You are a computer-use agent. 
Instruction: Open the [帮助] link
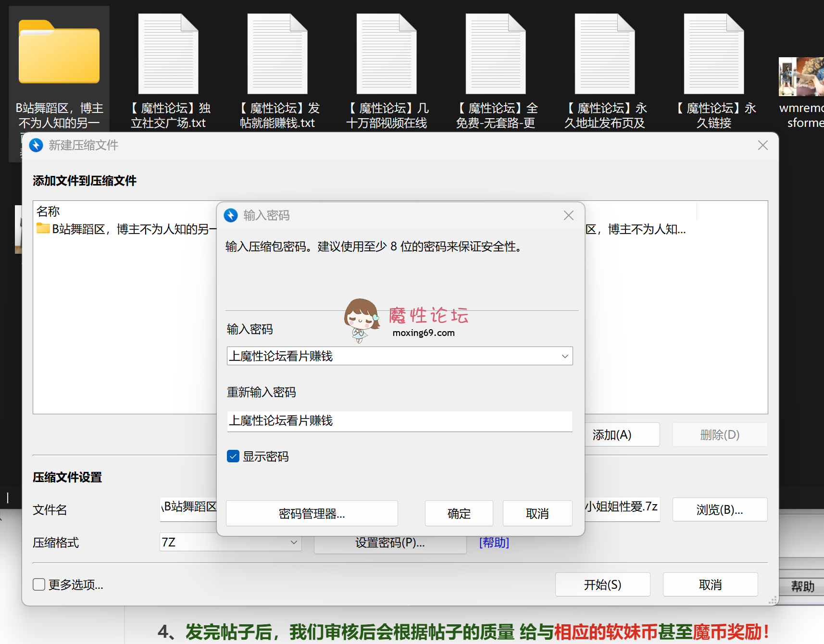(494, 543)
